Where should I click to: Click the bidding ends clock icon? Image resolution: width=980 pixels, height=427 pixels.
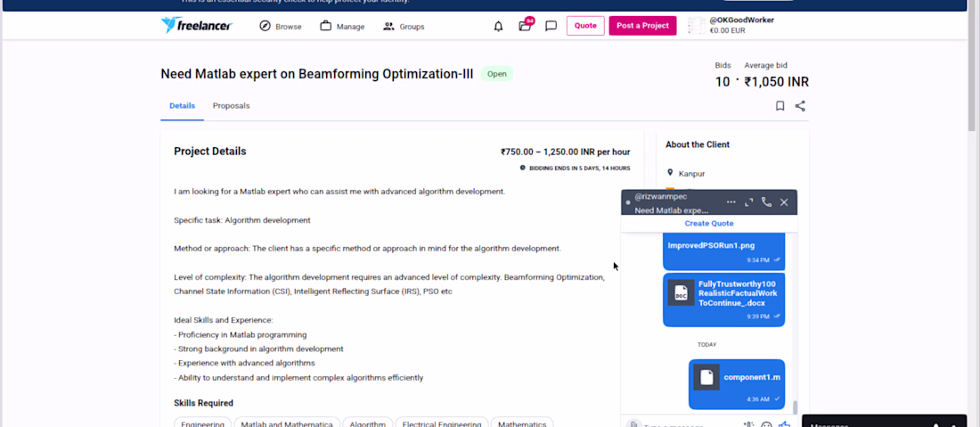[x=522, y=168]
